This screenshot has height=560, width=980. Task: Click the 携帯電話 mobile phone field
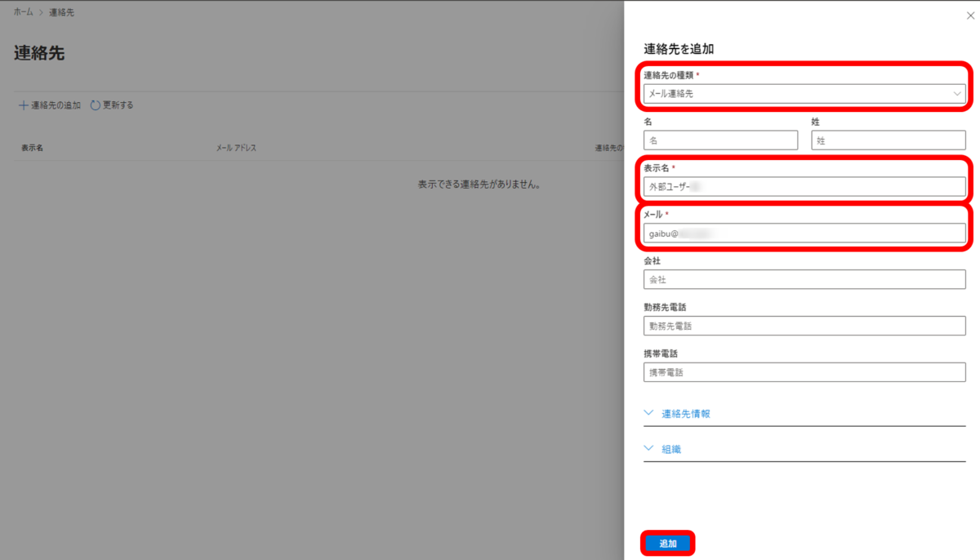804,372
